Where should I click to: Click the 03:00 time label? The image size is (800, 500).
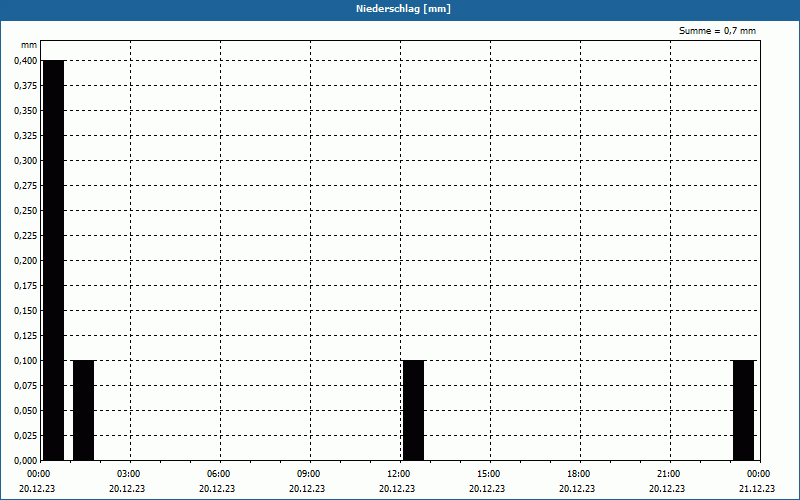pyautogui.click(x=130, y=474)
